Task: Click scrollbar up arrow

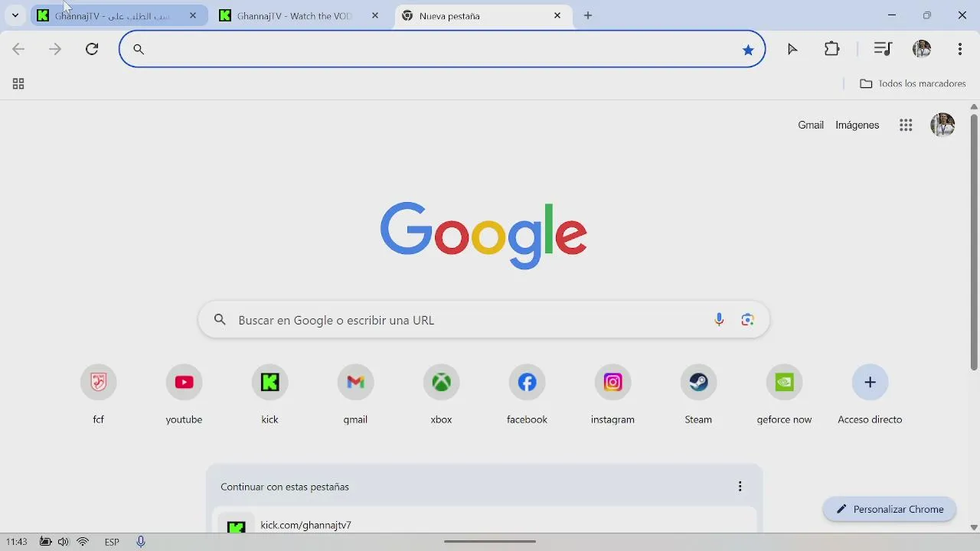Action: coord(974,106)
